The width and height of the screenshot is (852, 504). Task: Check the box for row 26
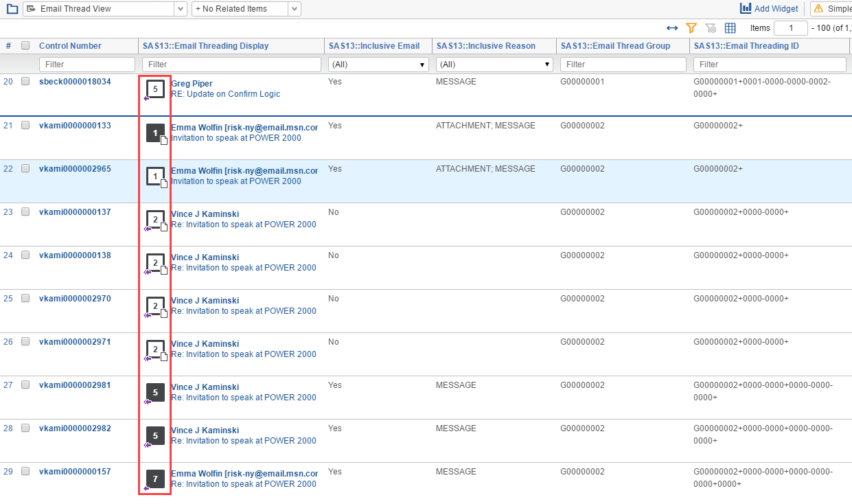coord(25,341)
